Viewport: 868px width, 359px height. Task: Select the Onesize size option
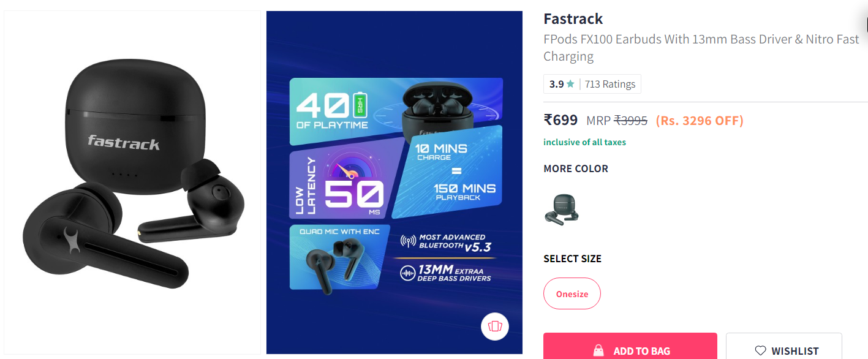click(572, 294)
